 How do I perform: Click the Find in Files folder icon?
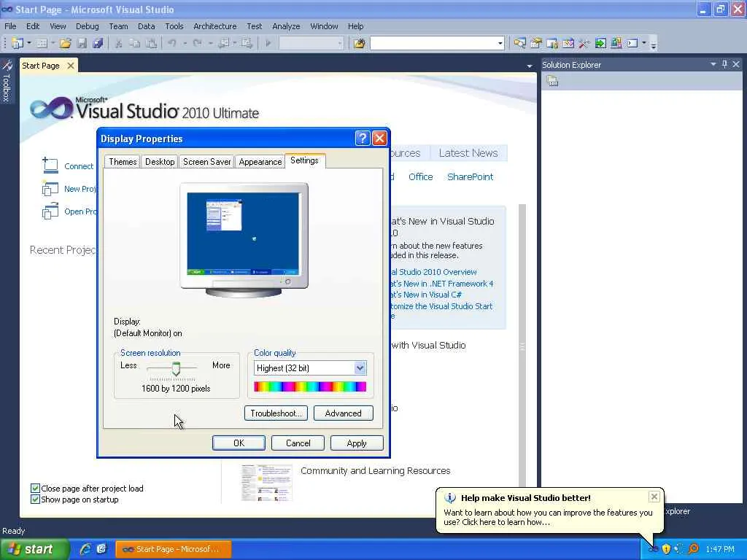coord(359,43)
